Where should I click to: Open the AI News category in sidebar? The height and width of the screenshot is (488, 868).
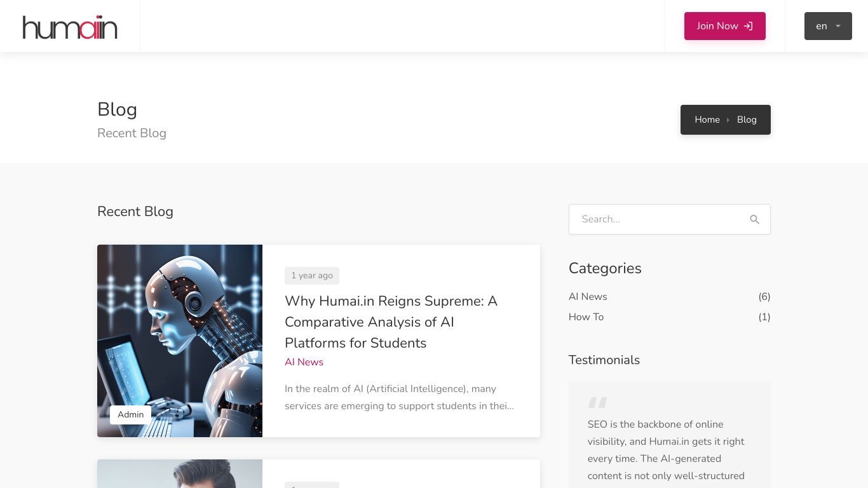click(588, 297)
